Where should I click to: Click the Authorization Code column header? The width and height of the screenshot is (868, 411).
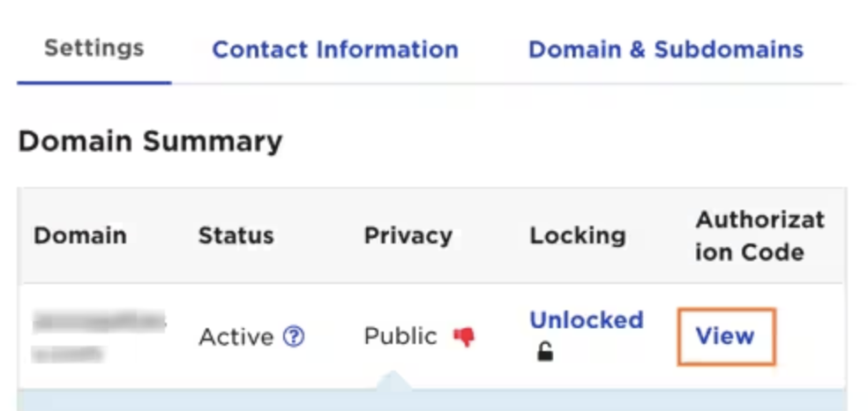(760, 236)
